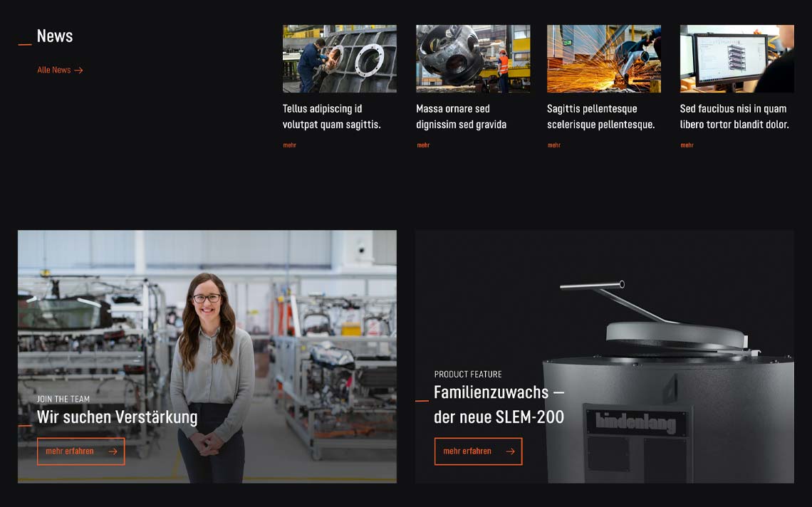
Task: Click the hindenlang logo on the machine
Action: [636, 422]
